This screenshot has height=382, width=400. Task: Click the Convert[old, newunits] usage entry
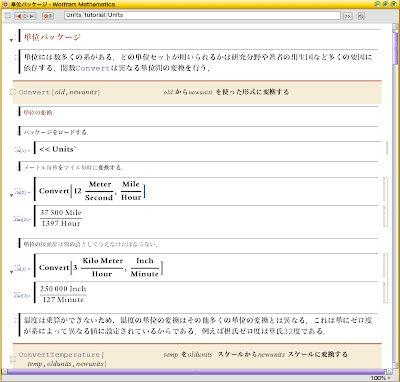click(x=59, y=92)
